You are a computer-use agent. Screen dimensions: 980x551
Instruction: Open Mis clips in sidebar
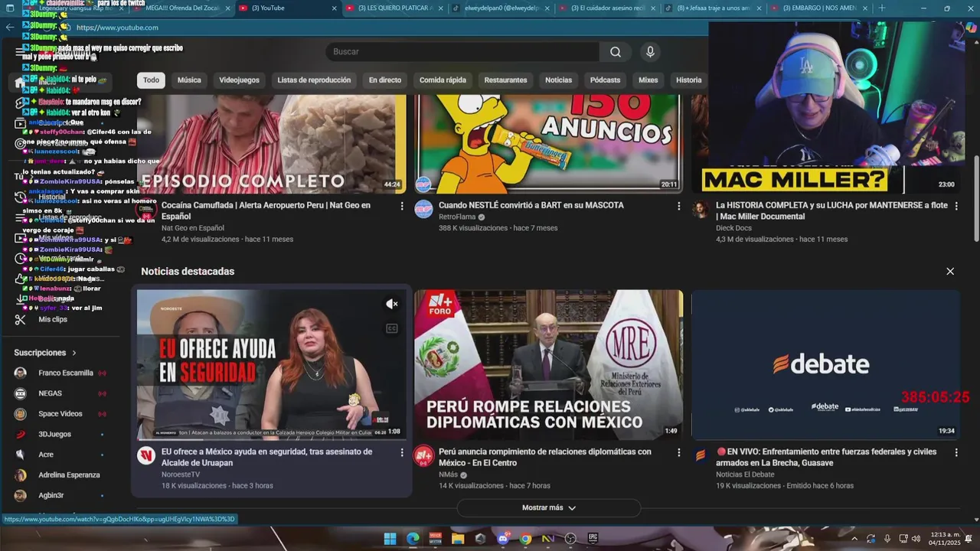coord(53,319)
